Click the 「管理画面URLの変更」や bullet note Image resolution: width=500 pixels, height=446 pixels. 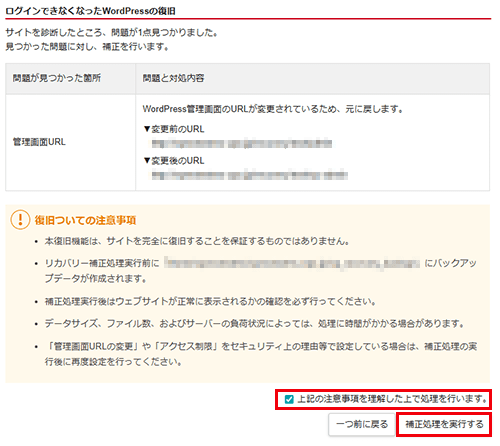pos(261,354)
